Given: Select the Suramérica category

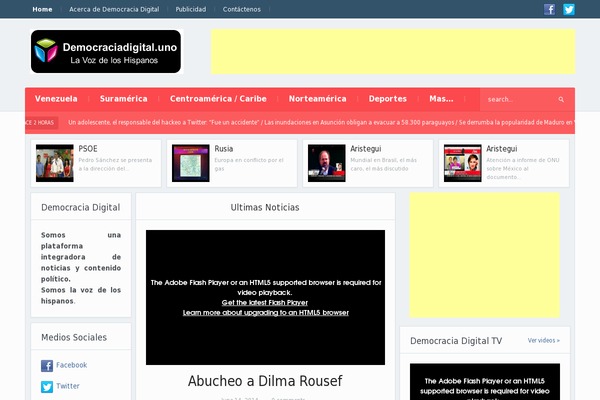Looking at the screenshot, I should [x=124, y=99].
